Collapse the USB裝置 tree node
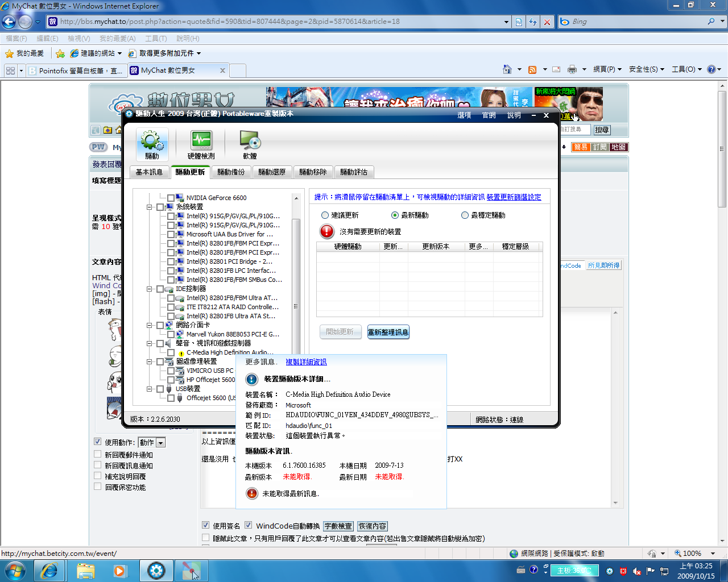Screen dimensions: 728x582 pyautogui.click(x=150, y=389)
